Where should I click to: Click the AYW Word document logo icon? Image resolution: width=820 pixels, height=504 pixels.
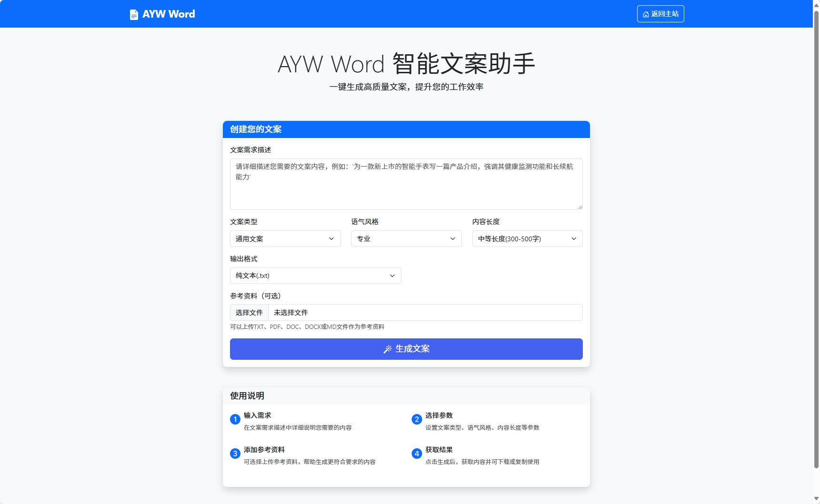click(x=134, y=15)
